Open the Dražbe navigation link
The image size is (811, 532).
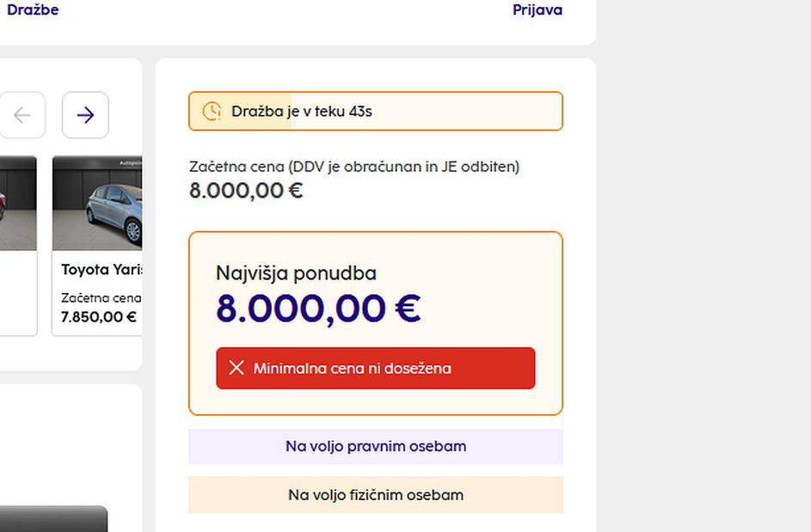point(33,10)
